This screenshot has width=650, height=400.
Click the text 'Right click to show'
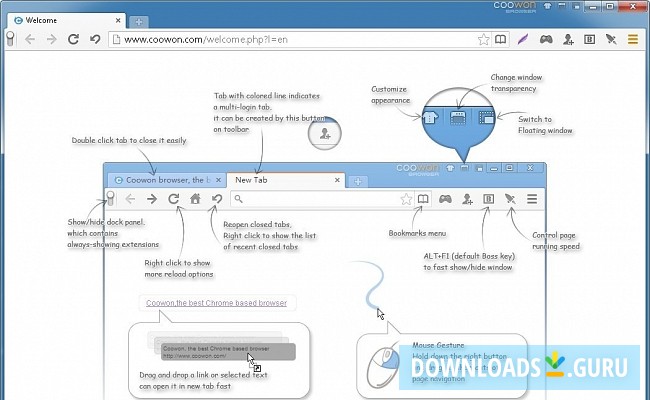(x=177, y=263)
